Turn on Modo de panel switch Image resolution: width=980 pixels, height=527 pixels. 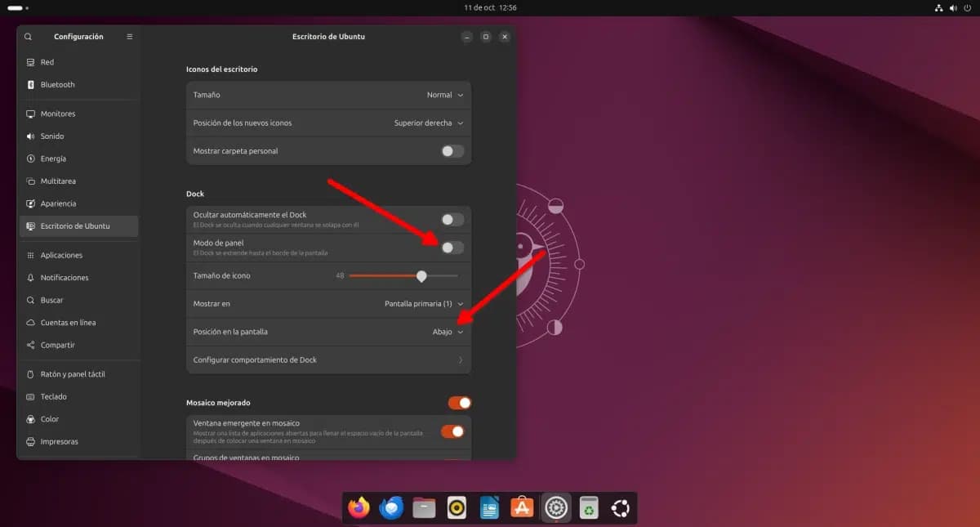pos(452,248)
